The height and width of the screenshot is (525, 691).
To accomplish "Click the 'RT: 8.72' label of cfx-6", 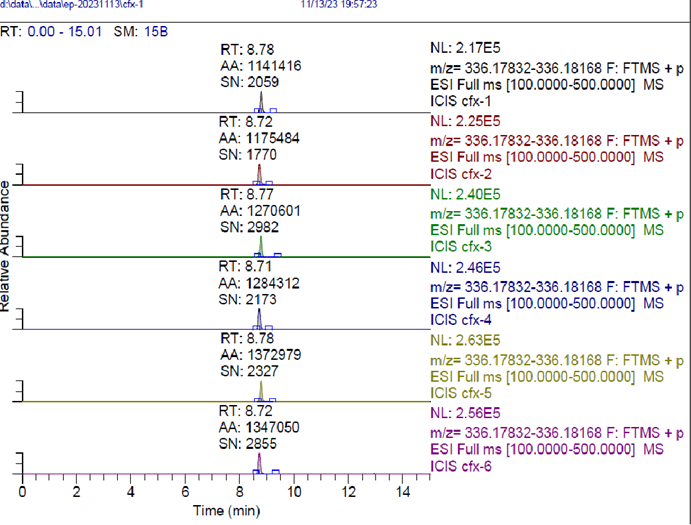I will 246,411.
